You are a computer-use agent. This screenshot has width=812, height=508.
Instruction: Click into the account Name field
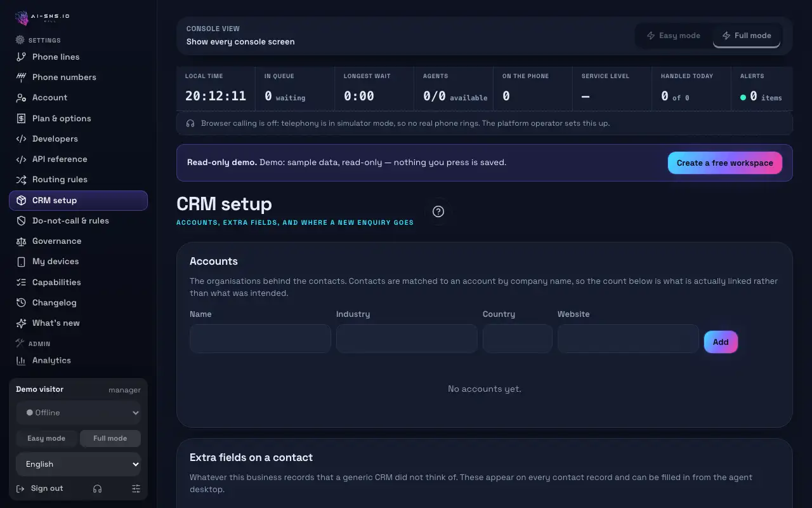tap(260, 338)
